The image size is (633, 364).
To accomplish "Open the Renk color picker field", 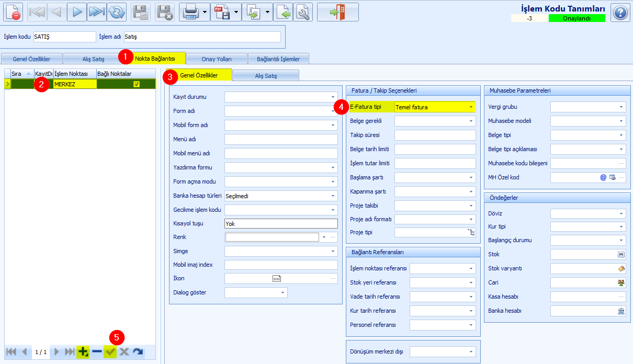I will [272, 237].
